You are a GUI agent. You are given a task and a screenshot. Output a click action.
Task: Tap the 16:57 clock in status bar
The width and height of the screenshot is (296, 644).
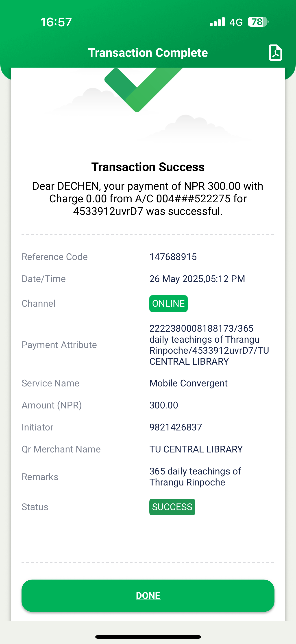[x=56, y=22]
